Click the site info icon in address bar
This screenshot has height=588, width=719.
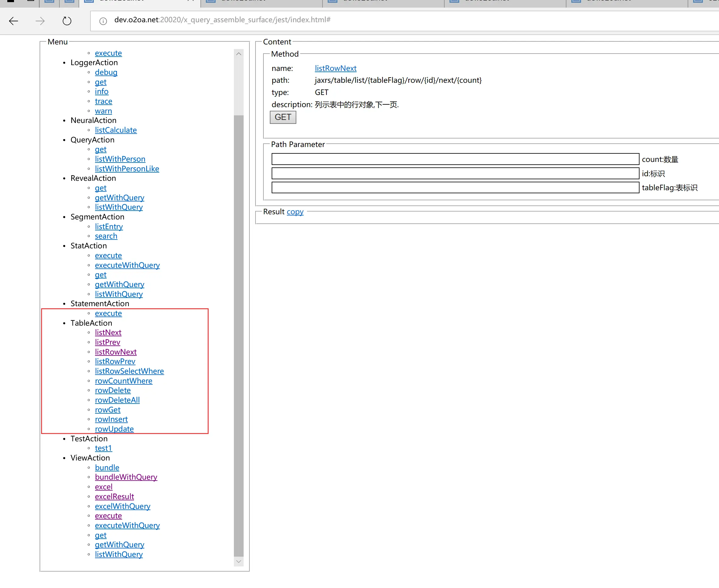point(103,21)
